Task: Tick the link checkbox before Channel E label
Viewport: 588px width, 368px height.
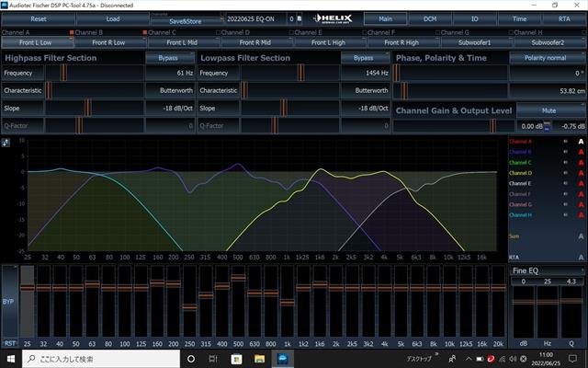Action: 291,32
